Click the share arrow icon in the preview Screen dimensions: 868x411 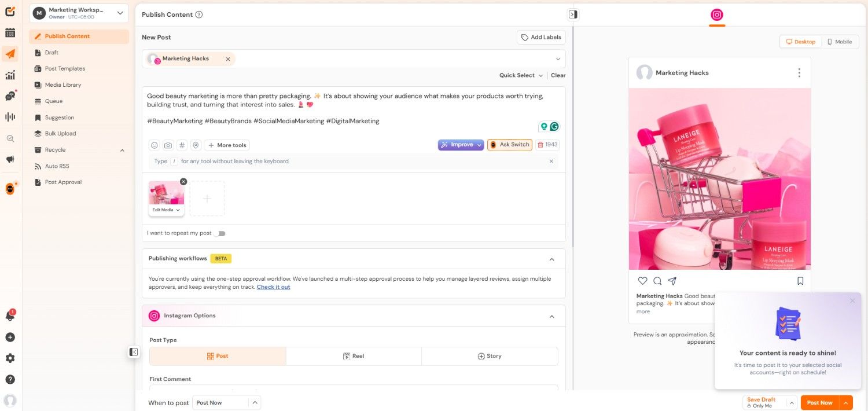[672, 281]
